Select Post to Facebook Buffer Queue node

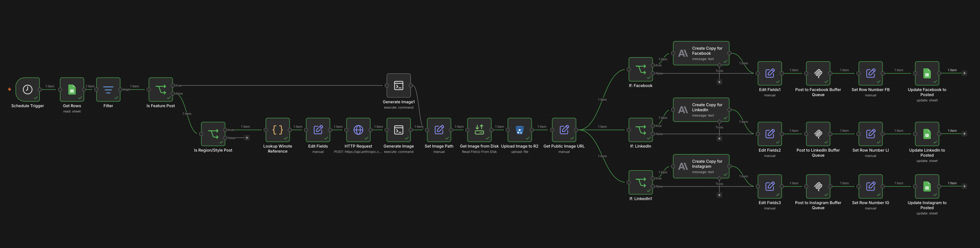(x=818, y=73)
